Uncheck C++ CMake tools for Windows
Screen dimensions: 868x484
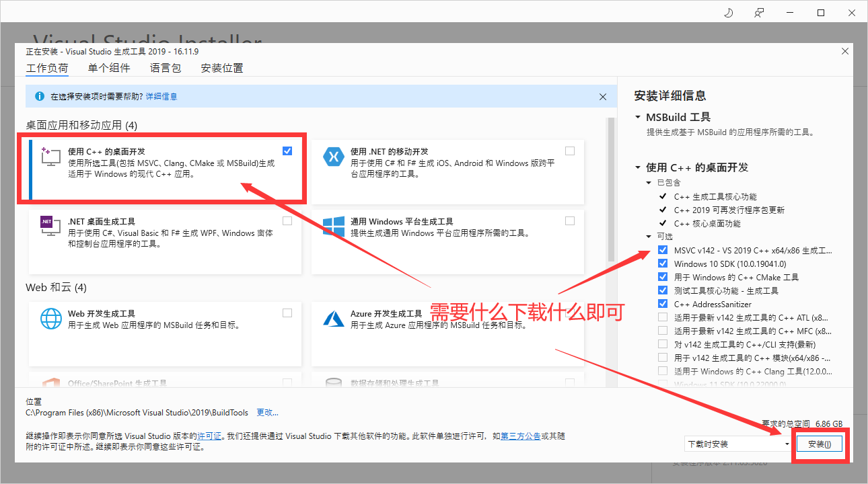pyautogui.click(x=663, y=277)
